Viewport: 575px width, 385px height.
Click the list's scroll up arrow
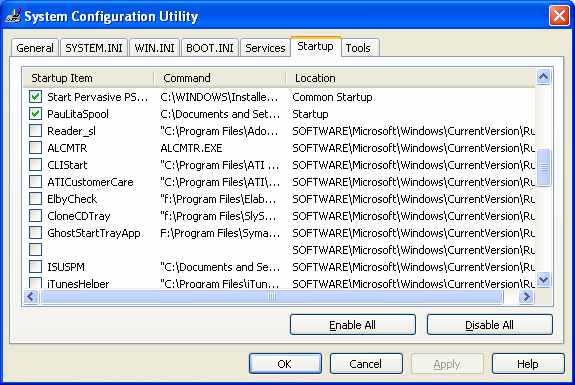543,77
